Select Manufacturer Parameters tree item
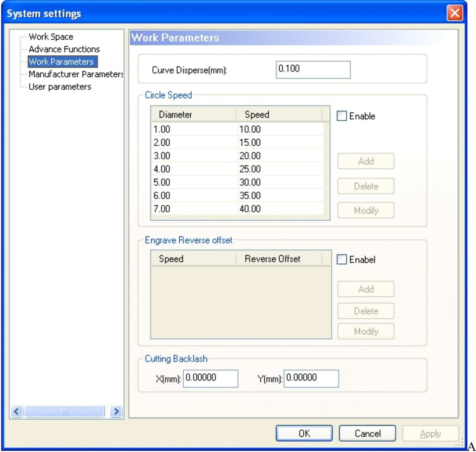This screenshot has height=452, width=476. coord(75,74)
